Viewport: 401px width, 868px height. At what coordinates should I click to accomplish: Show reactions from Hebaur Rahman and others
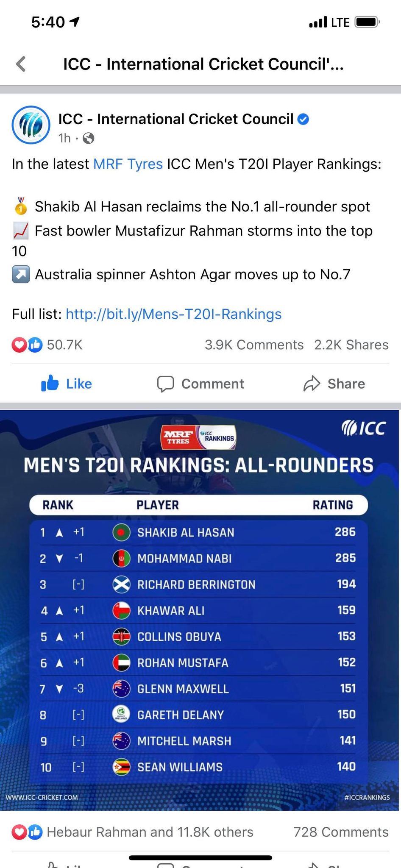(x=150, y=832)
